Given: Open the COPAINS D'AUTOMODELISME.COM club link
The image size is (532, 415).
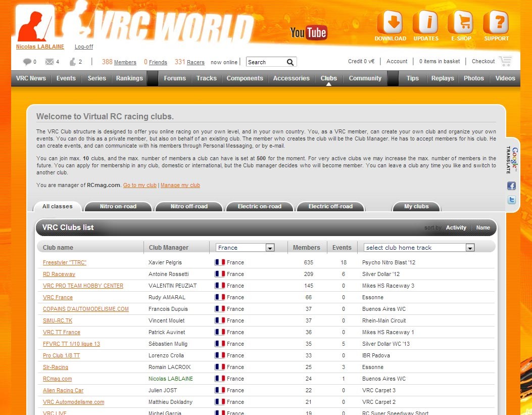Looking at the screenshot, I should point(86,309).
